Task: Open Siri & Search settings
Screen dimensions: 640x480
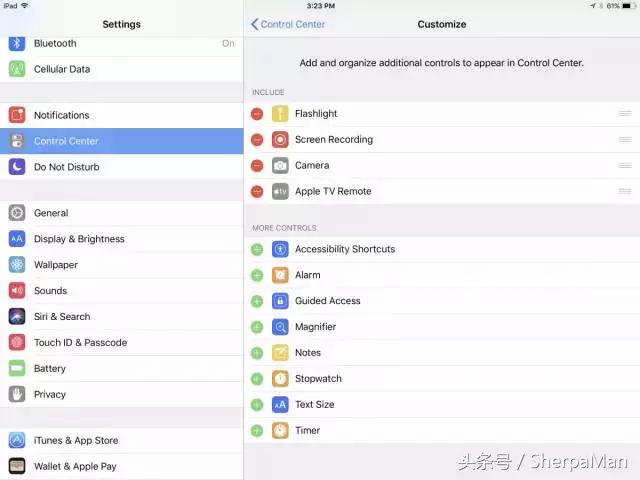Action: (x=122, y=316)
